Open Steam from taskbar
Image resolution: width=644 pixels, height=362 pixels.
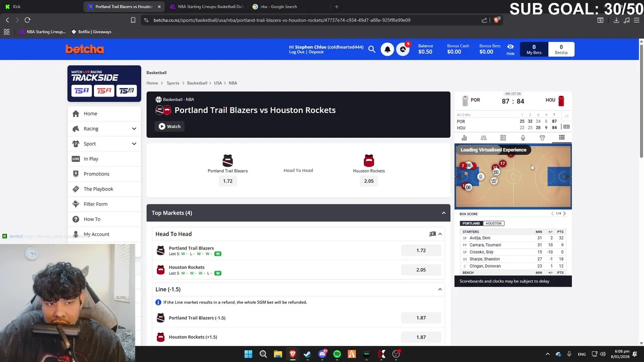(307, 354)
